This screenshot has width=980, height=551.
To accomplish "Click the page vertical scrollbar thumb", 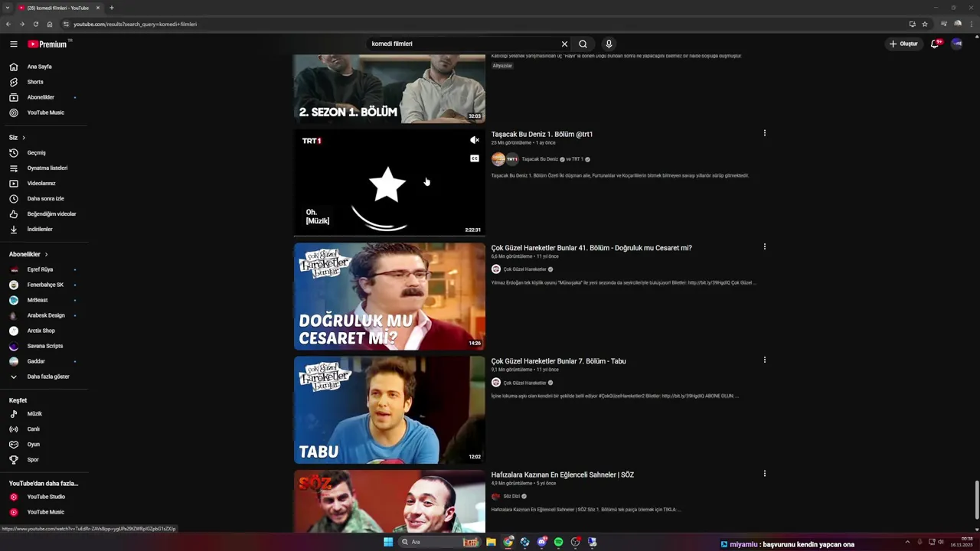I will (x=976, y=500).
